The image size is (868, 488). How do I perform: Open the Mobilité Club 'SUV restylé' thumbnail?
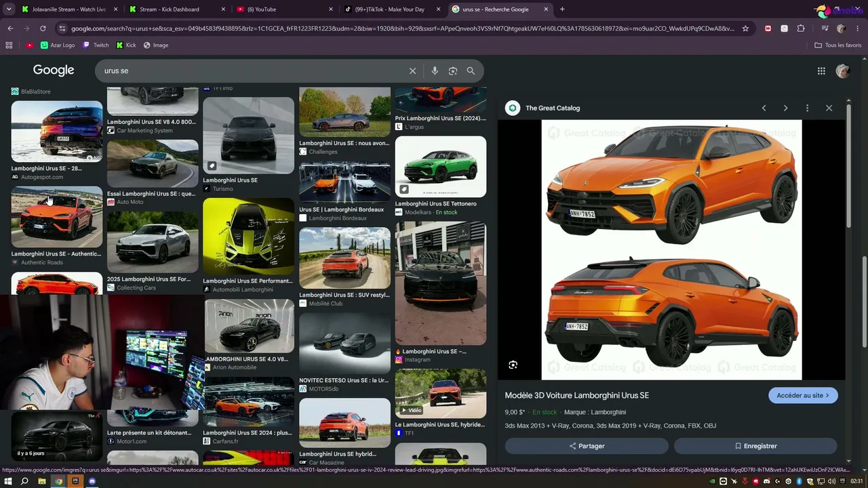point(344,258)
